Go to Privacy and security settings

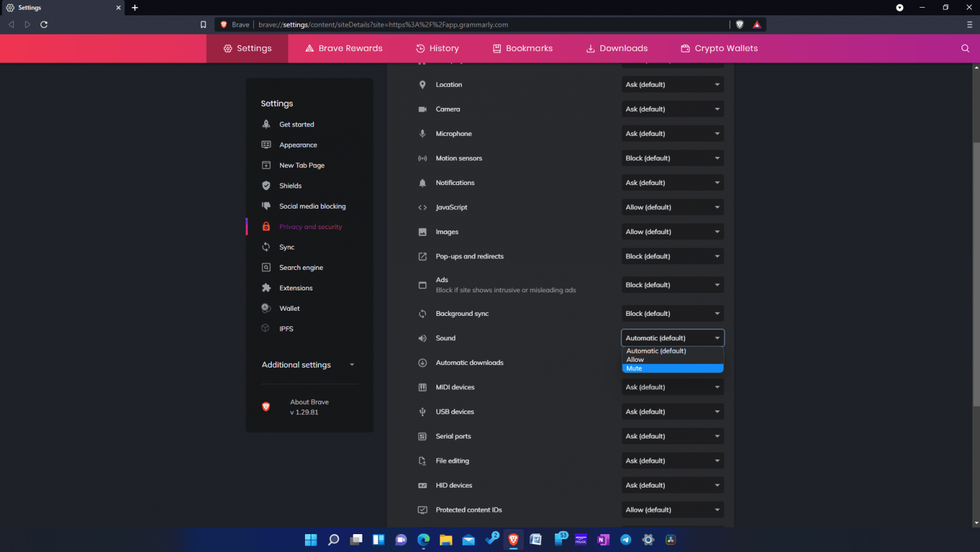[x=311, y=227]
